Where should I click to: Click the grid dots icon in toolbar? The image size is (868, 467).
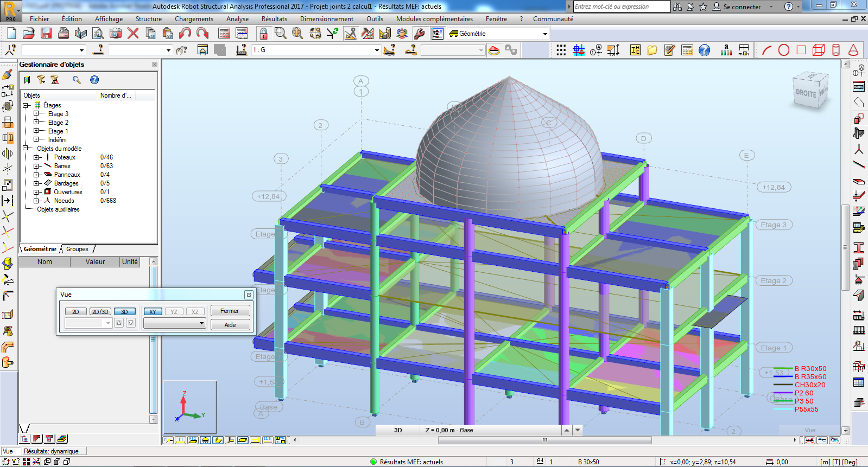[561, 50]
